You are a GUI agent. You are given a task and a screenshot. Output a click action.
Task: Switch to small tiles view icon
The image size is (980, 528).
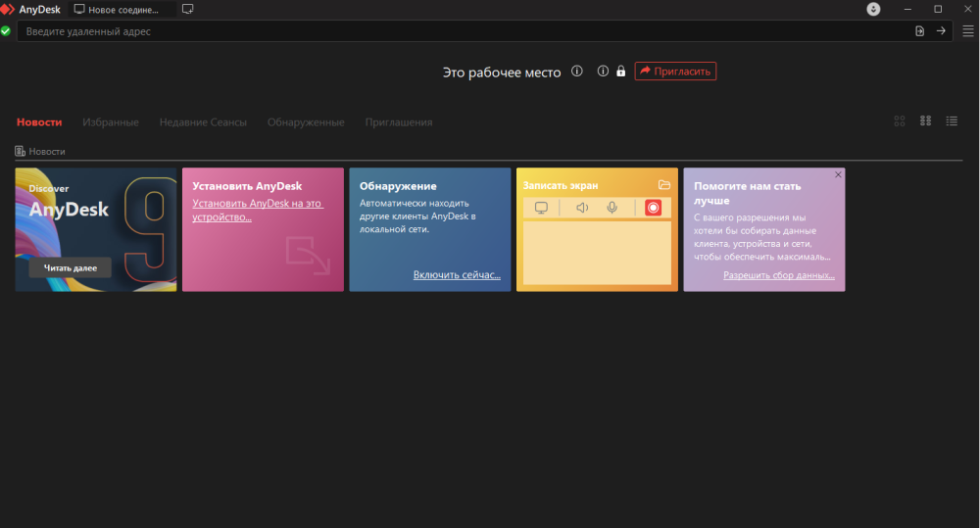tap(926, 121)
